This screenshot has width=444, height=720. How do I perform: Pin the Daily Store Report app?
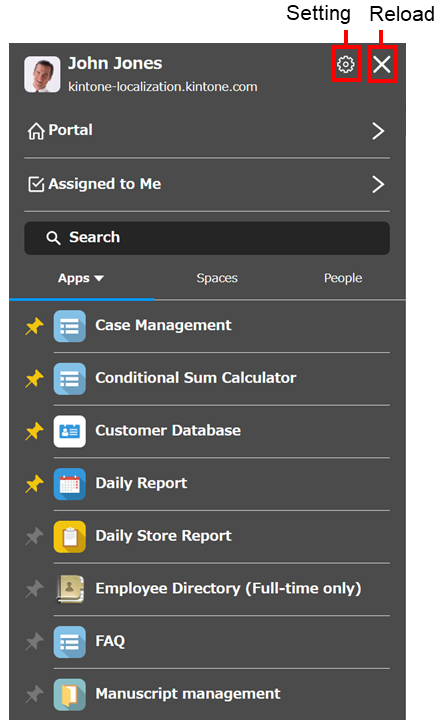pos(34,536)
